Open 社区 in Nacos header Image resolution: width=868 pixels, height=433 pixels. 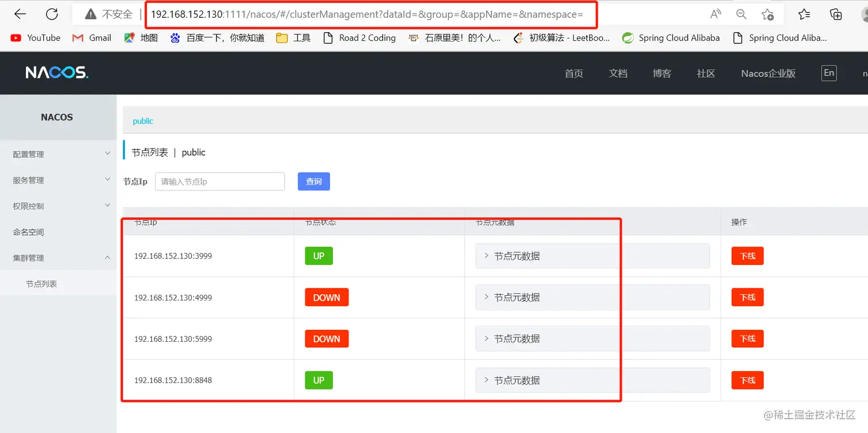[706, 73]
